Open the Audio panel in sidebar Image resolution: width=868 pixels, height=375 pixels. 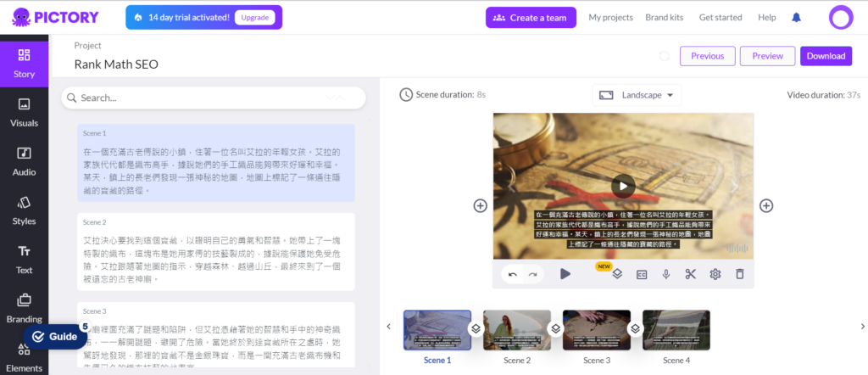[x=24, y=160]
